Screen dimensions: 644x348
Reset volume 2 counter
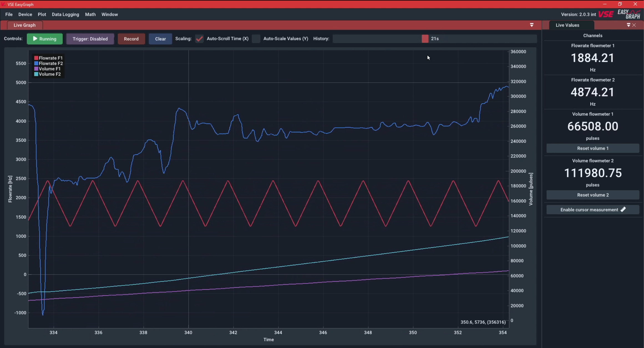pos(593,195)
